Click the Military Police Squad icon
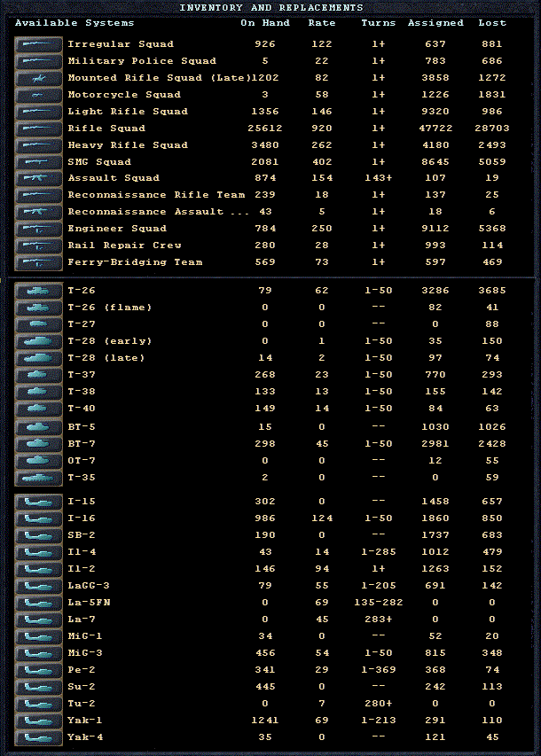This screenshot has width=541, height=756. pyautogui.click(x=39, y=61)
